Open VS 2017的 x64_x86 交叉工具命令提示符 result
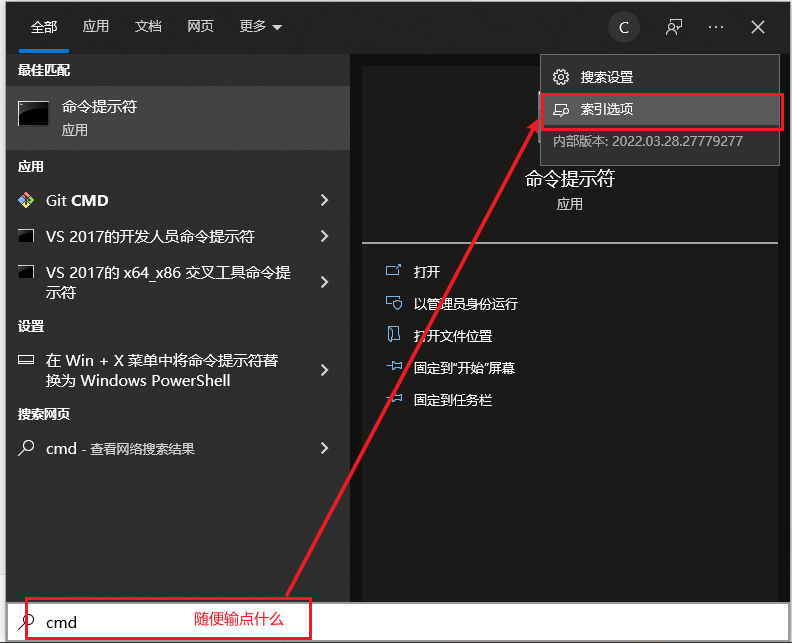The image size is (792, 643). [x=178, y=282]
